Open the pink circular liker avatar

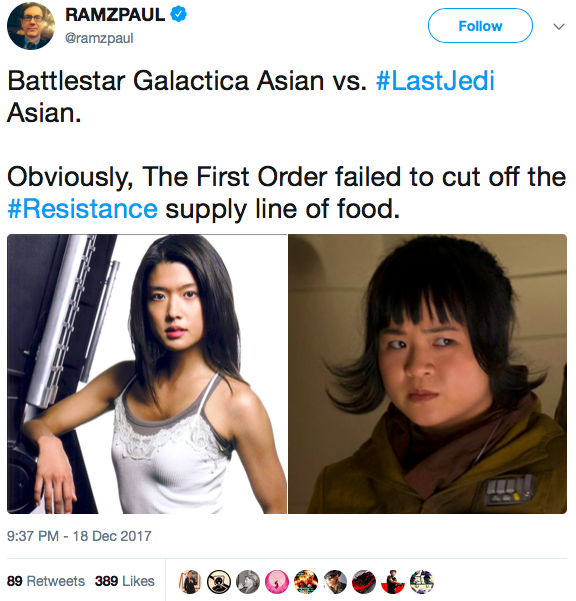pos(277,581)
